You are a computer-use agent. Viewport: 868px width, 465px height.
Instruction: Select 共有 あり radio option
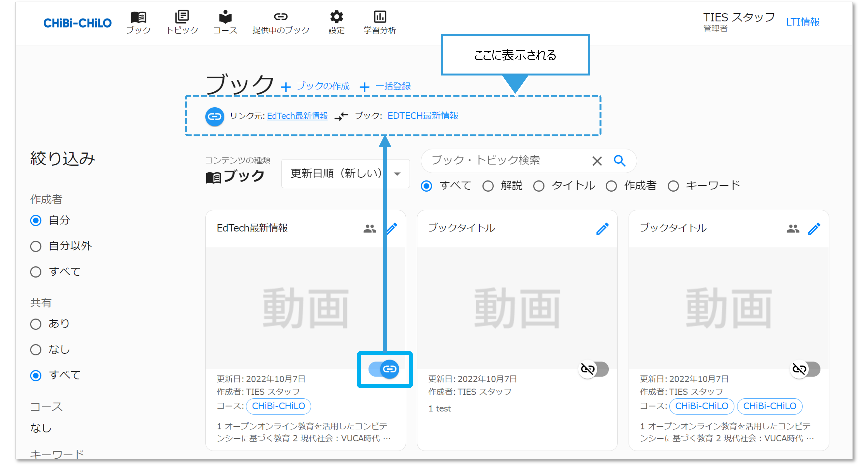click(x=36, y=324)
